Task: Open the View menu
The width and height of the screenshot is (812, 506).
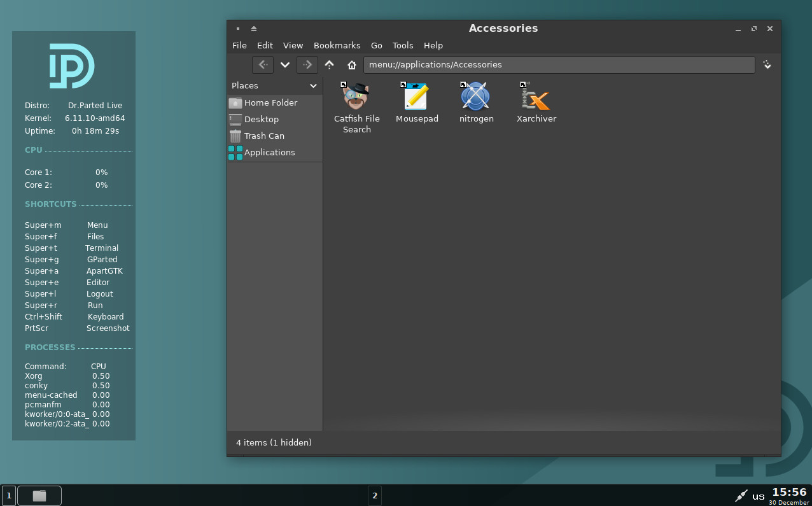Action: tap(293, 45)
